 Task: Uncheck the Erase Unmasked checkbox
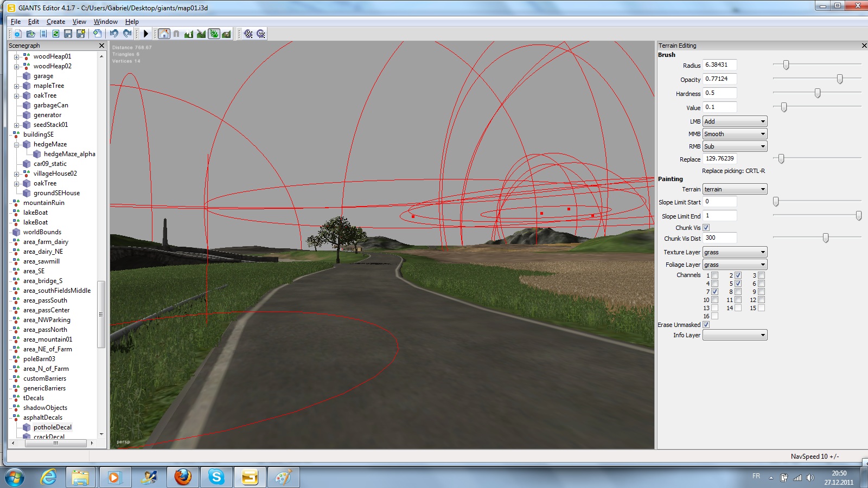point(706,325)
